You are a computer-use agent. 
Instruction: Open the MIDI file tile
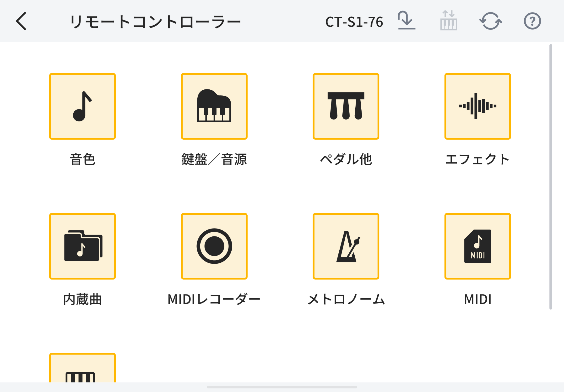tap(477, 246)
